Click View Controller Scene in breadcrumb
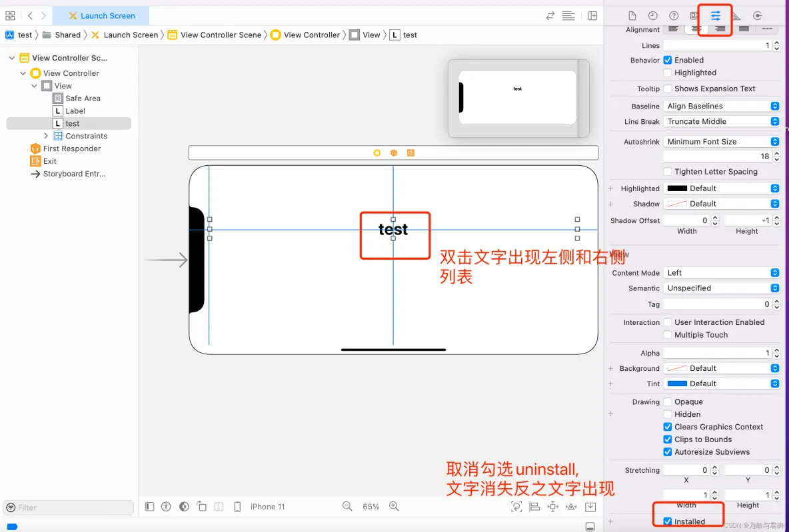This screenshot has height=532, width=789. [x=215, y=35]
